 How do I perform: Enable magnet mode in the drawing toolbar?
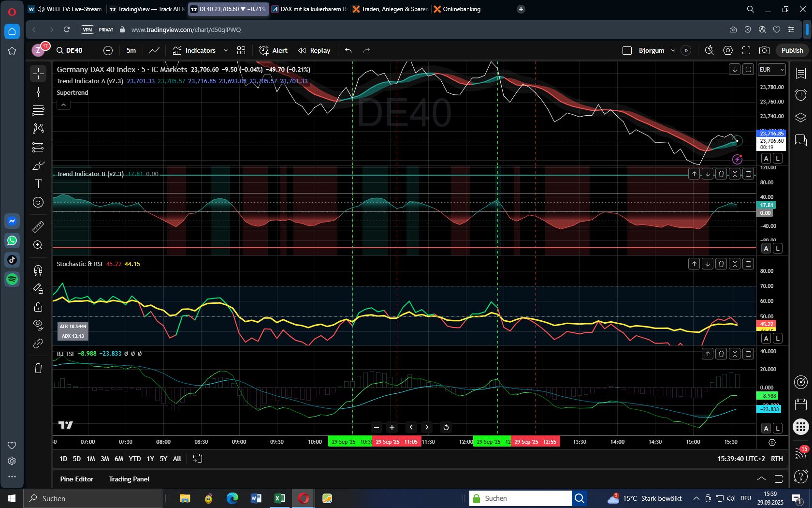[x=38, y=270]
